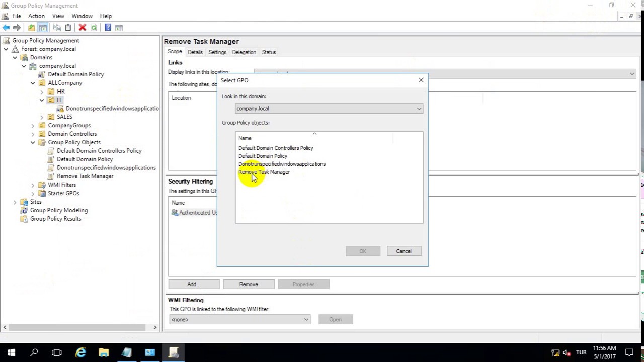Open the Action Center notification icon
The width and height of the screenshot is (644, 362).
[x=629, y=352]
